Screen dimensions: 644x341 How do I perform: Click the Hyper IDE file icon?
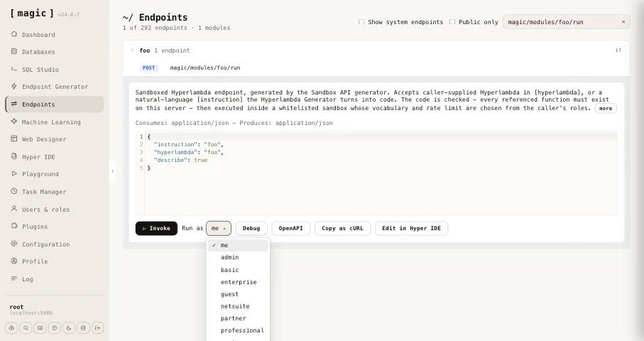[14, 156]
